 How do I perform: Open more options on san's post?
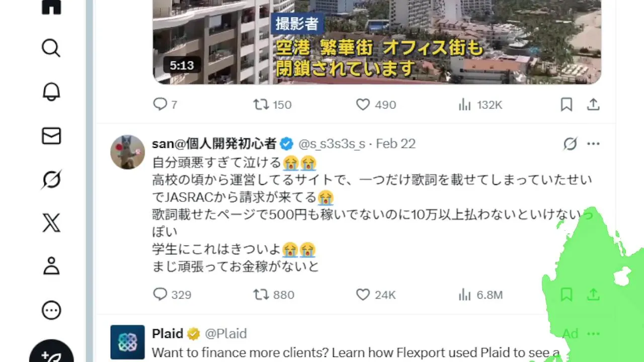[594, 144]
